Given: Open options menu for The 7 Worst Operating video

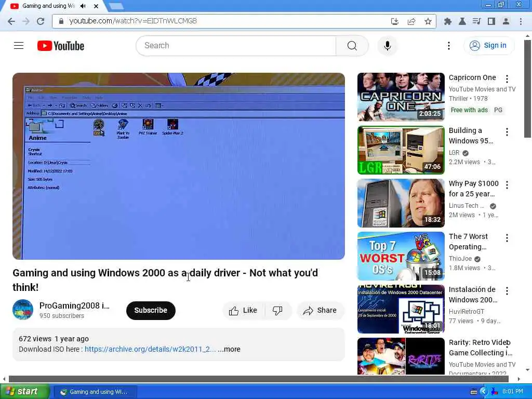Looking at the screenshot, I should click(507, 238).
